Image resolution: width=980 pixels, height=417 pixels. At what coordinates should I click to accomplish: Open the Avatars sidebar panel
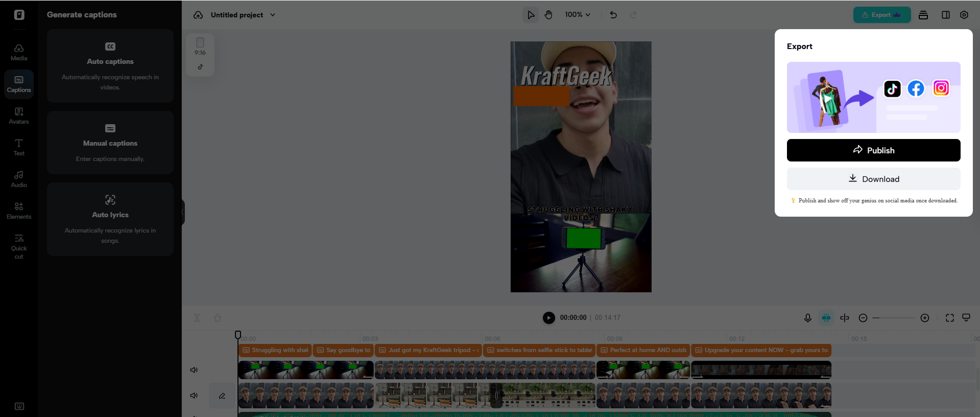pos(19,115)
